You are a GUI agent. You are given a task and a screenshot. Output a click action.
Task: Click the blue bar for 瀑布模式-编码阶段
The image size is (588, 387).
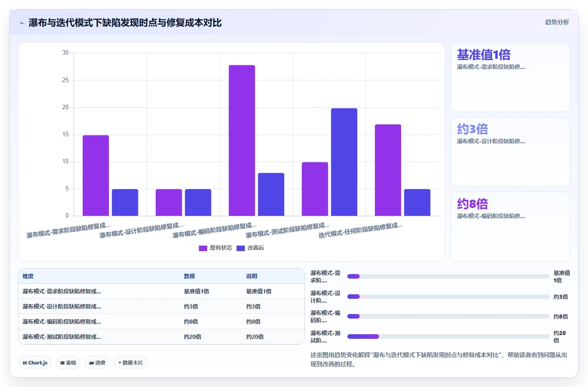click(x=271, y=194)
